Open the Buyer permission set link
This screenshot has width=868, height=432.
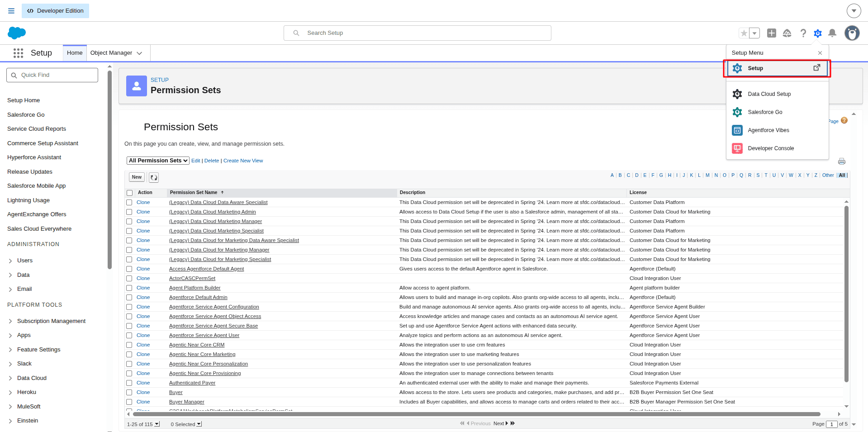coord(176,393)
